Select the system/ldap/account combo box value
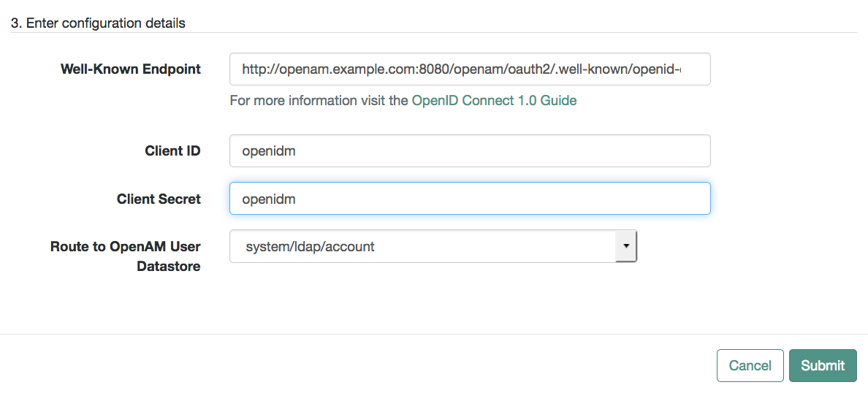The height and width of the screenshot is (393, 868). [x=310, y=246]
